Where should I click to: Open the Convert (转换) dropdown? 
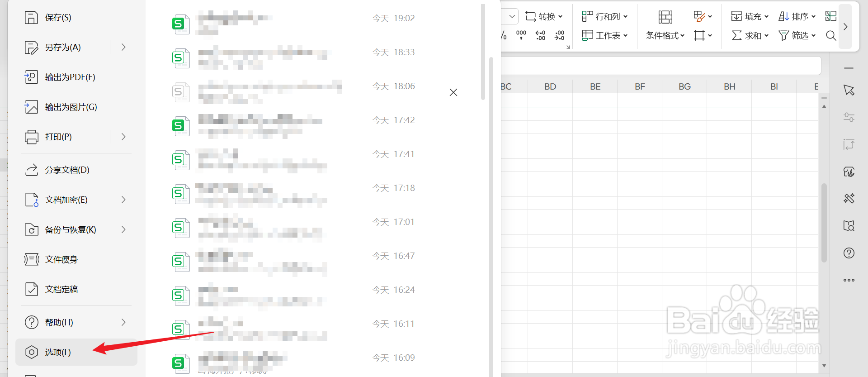click(x=544, y=17)
